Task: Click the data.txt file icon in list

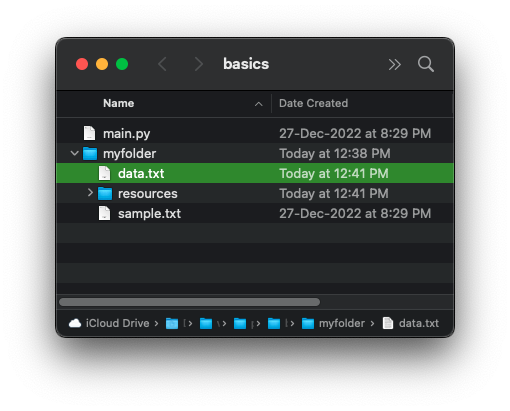Action: click(x=104, y=173)
